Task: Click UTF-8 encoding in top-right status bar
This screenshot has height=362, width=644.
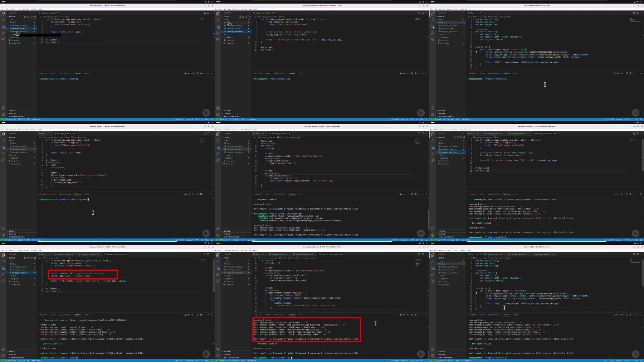Action: pyautogui.click(x=626, y=119)
